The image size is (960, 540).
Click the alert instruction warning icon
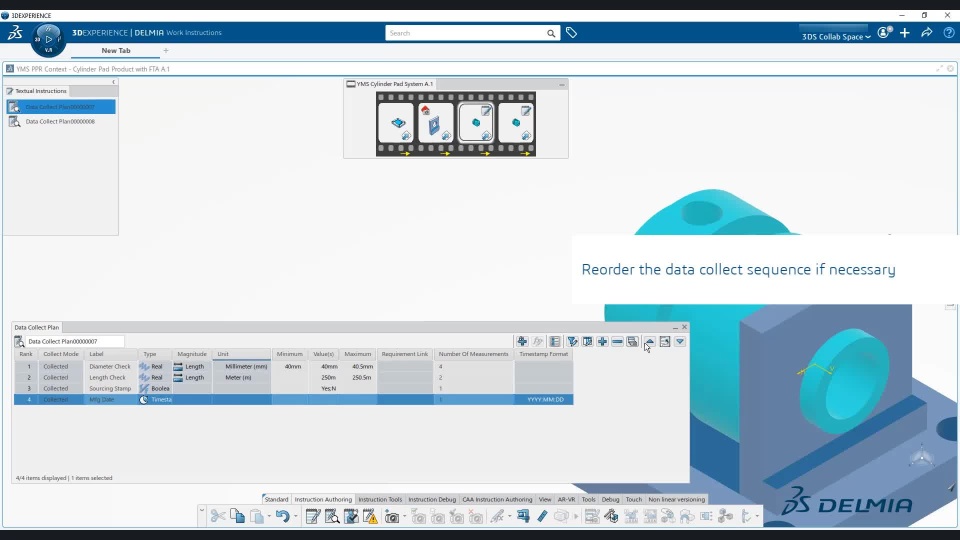[370, 517]
